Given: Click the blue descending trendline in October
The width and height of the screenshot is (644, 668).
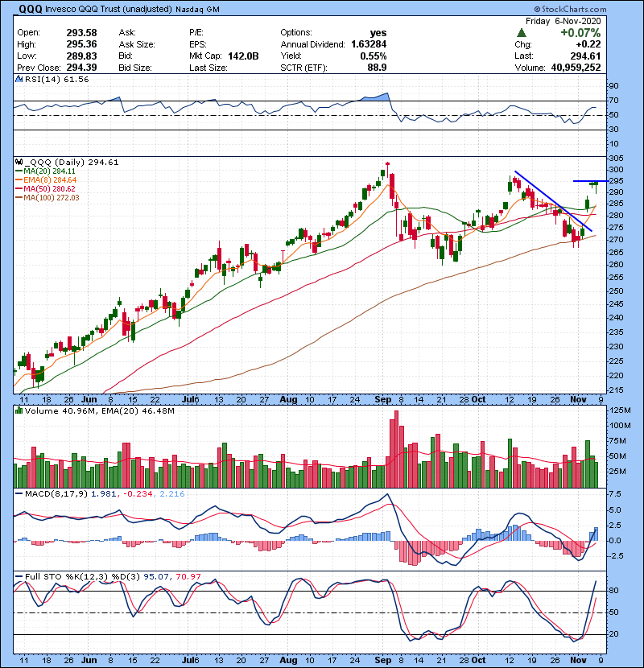Looking at the screenshot, I should pyautogui.click(x=553, y=201).
